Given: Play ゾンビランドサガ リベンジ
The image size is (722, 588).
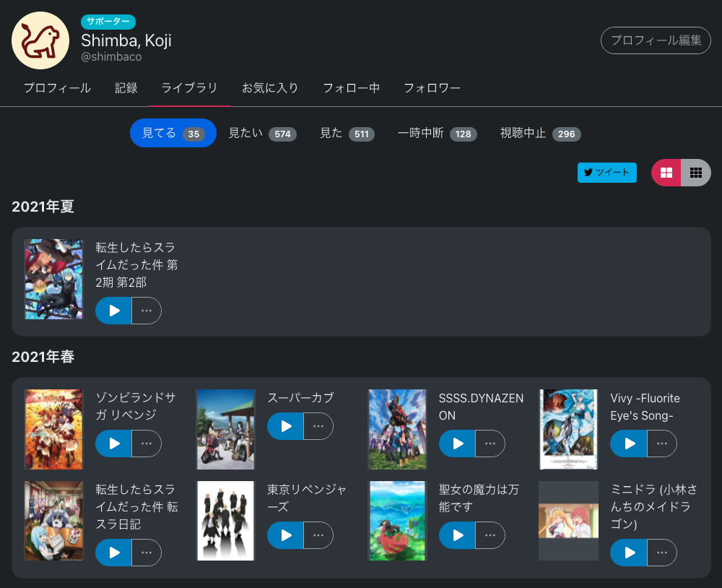Looking at the screenshot, I should pyautogui.click(x=113, y=444).
